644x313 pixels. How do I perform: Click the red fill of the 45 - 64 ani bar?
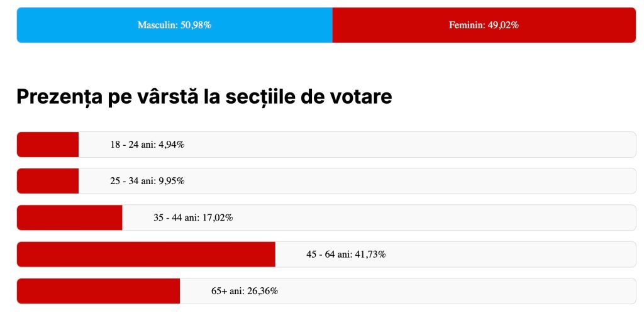pyautogui.click(x=146, y=254)
